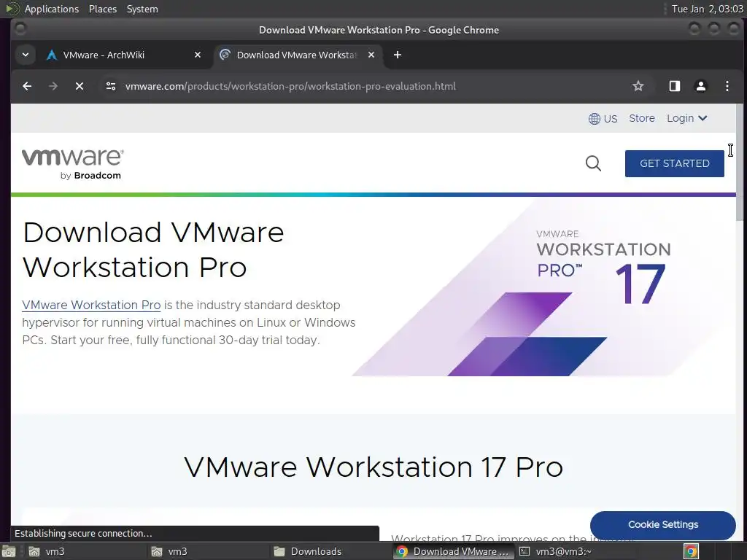The width and height of the screenshot is (747, 560).
Task: Open the Places menu
Action: pyautogui.click(x=102, y=9)
